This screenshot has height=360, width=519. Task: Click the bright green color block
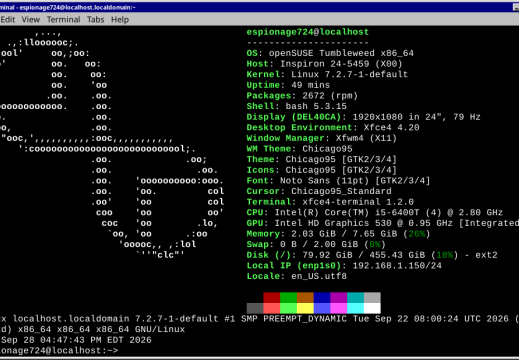[x=288, y=308]
